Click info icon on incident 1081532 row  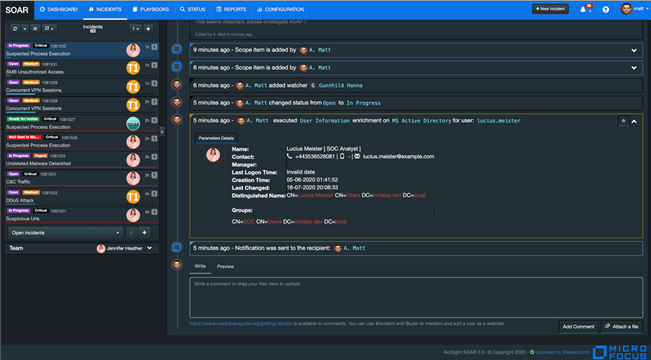(x=154, y=47)
